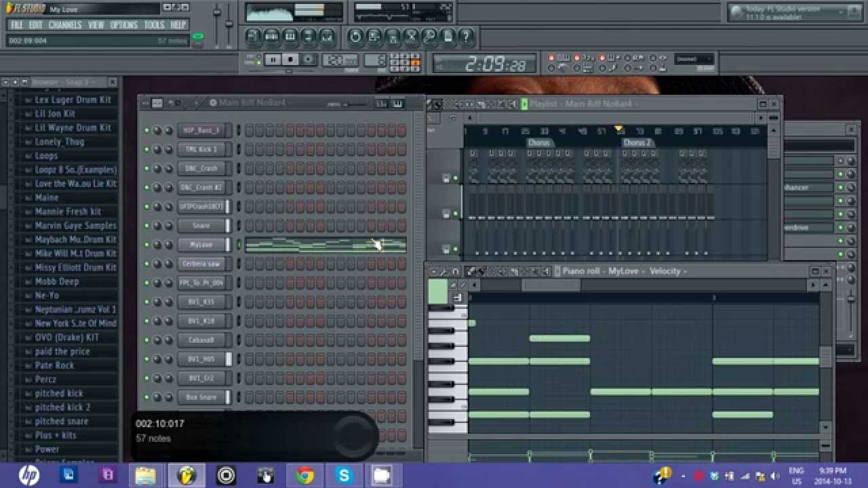The image size is (868, 488).
Task: Open pitched snare folder
Action: click(61, 422)
